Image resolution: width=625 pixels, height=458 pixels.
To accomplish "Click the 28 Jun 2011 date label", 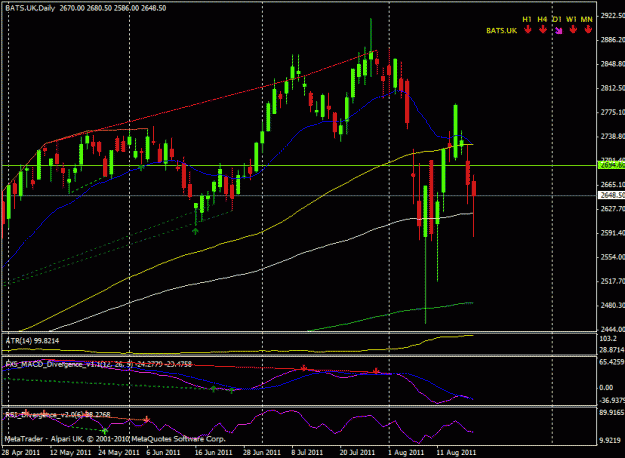I will pyautogui.click(x=262, y=452).
